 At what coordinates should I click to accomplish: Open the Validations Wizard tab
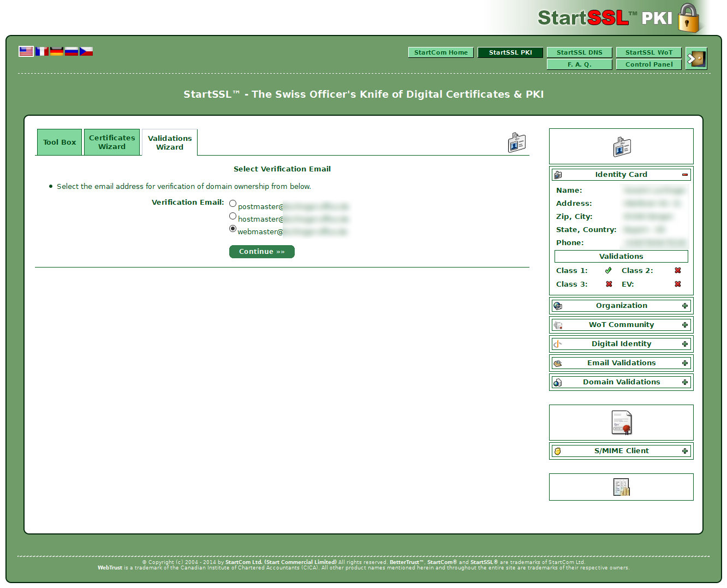pos(170,142)
